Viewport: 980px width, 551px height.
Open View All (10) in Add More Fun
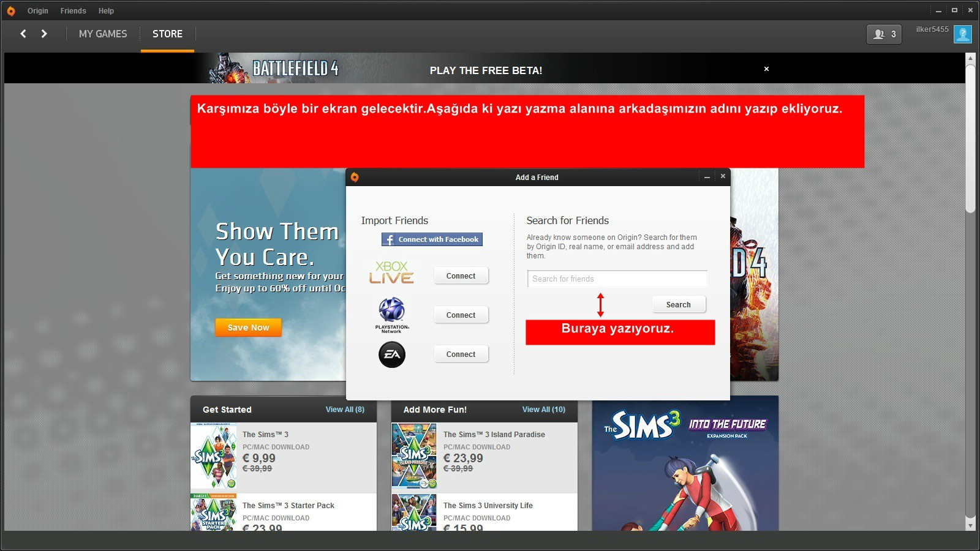[x=543, y=410]
